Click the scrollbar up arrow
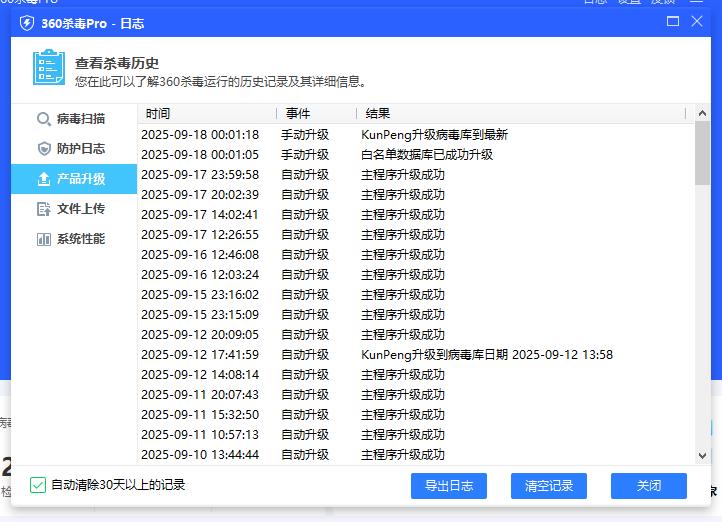The image size is (722, 522). [x=702, y=113]
